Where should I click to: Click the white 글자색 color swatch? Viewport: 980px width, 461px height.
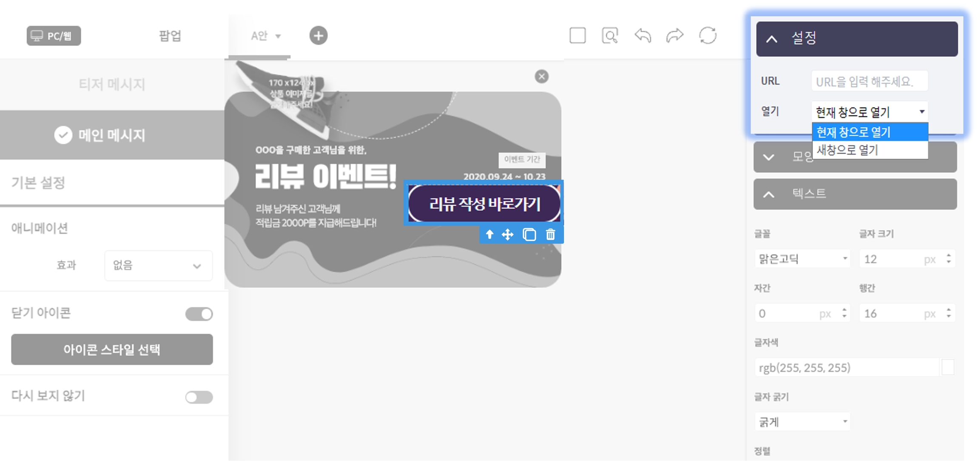948,367
